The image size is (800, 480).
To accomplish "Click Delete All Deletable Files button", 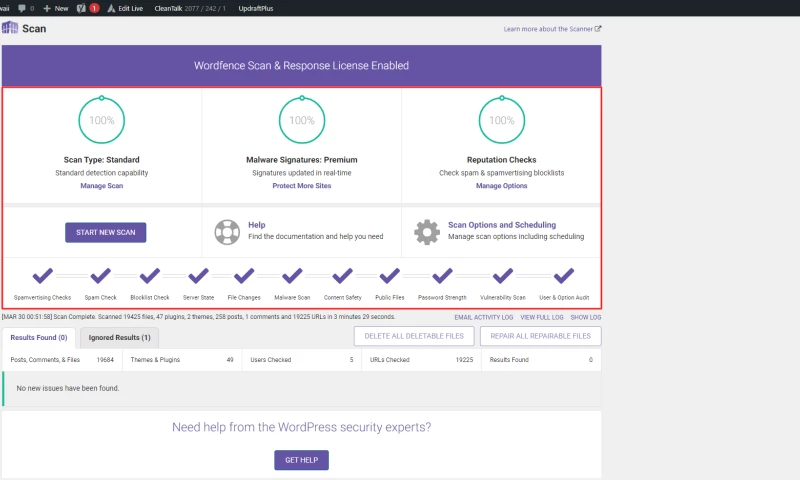I will tap(414, 336).
